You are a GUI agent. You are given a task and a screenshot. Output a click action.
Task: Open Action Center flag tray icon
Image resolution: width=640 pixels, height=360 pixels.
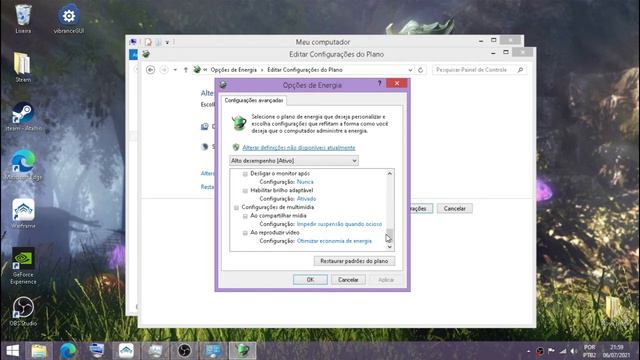click(551, 351)
